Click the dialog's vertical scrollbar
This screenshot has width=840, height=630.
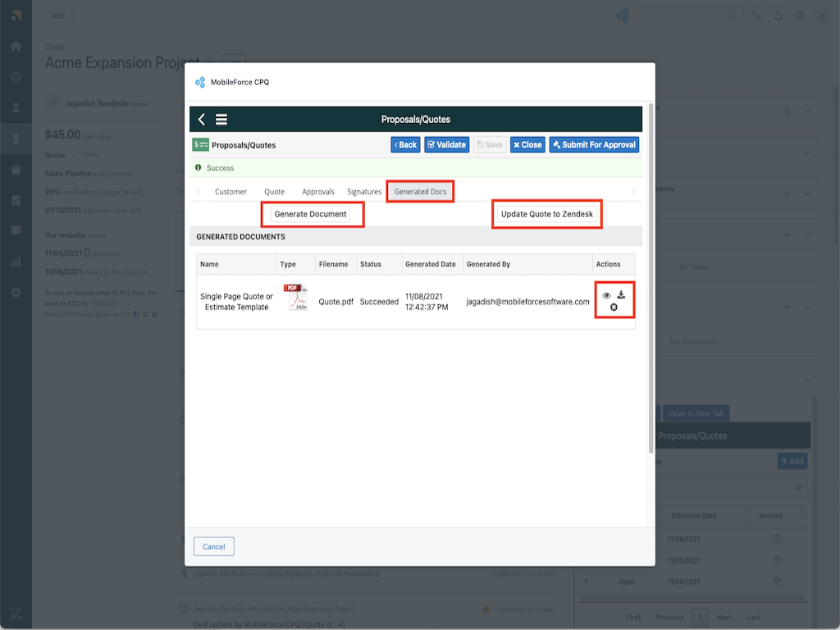tap(651, 279)
